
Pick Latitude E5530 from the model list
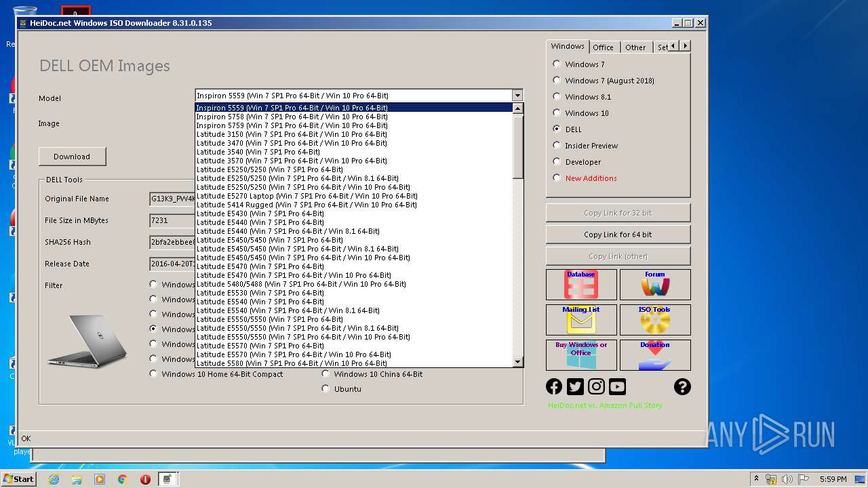pos(353,293)
